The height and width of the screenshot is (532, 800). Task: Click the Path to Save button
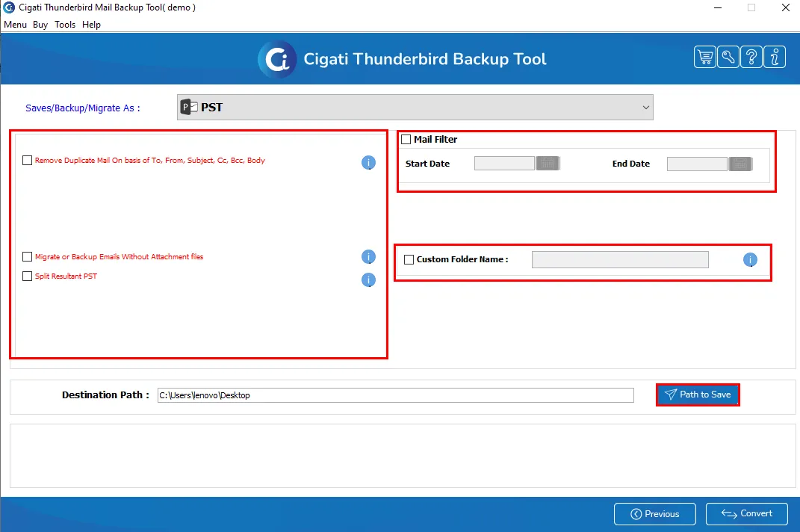coord(698,395)
